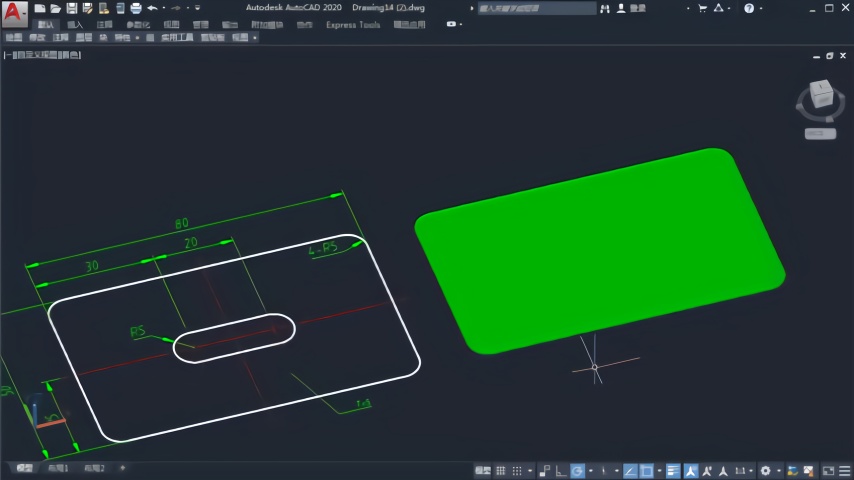Save to Web and Mobile icon
This screenshot has height=480, width=854.
tap(120, 8)
